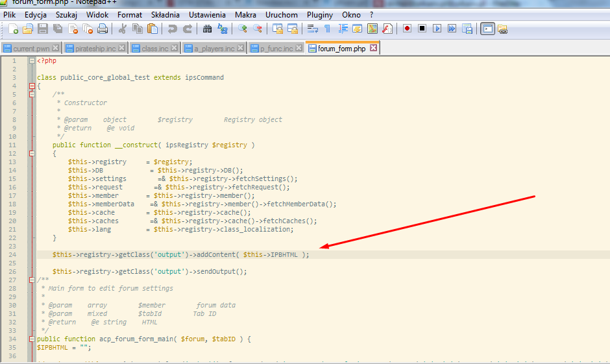
Task: Collapse the acp_forum_form_main function fold marker
Action: pyautogui.click(x=32, y=339)
